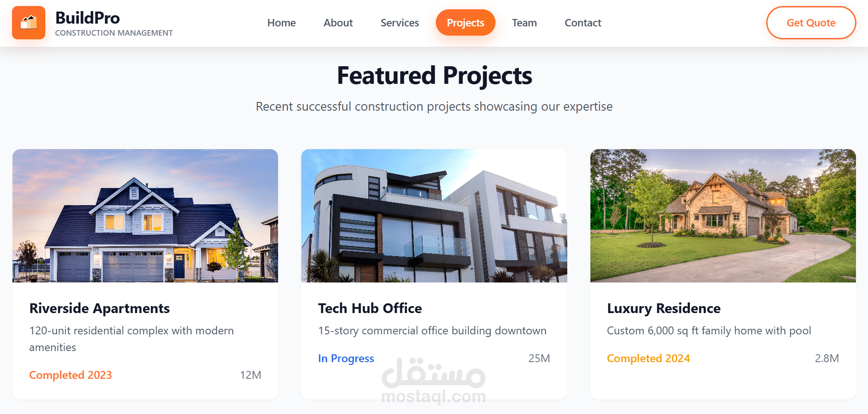Navigate to the Team page

point(524,23)
